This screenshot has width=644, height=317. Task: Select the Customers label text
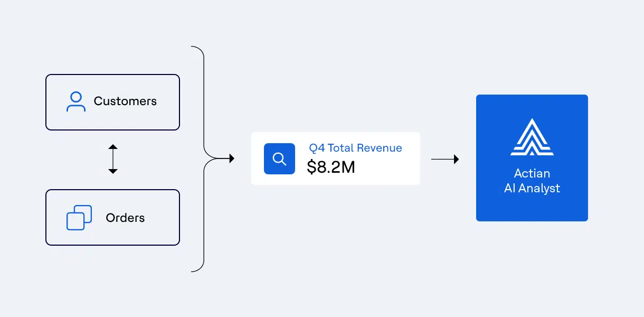125,101
